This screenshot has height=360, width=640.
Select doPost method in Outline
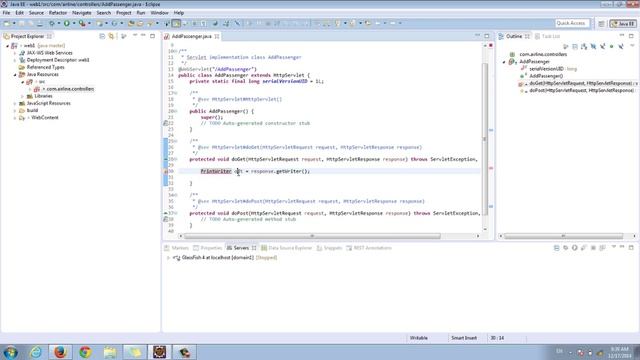(x=581, y=91)
